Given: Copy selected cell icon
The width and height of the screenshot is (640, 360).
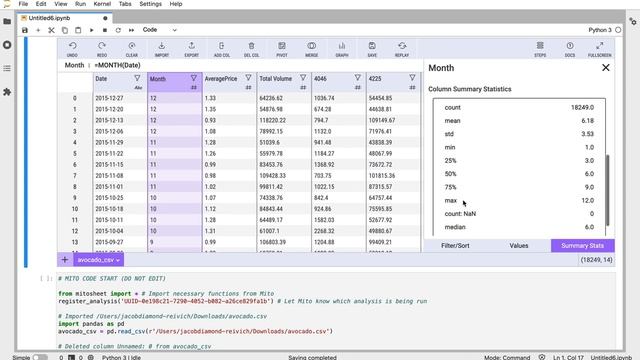Looking at the screenshot, I should [x=65, y=30].
